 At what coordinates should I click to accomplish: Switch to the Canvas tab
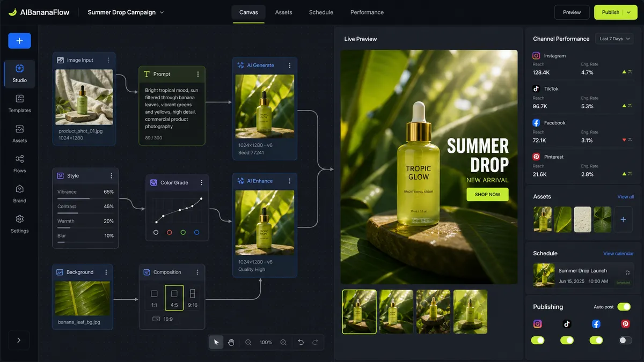[248, 12]
